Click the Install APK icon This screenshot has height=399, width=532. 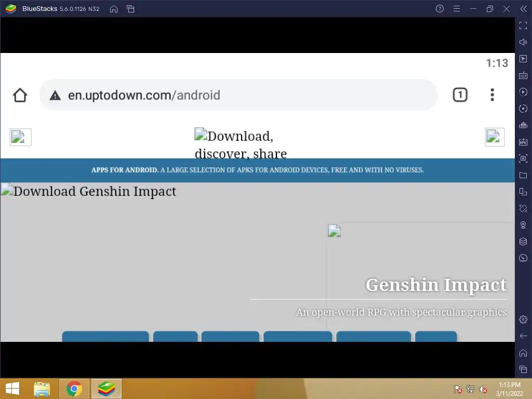pos(523,142)
